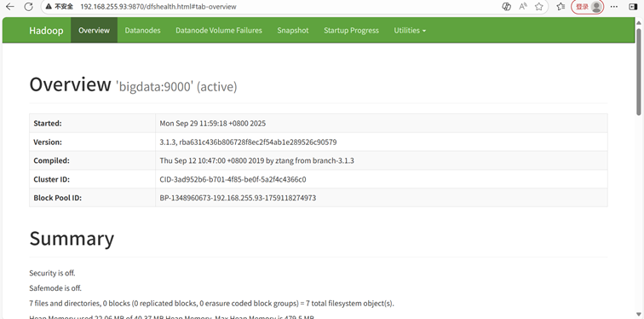
Task: Open the Copilot icon in address bar
Action: pyautogui.click(x=506, y=7)
